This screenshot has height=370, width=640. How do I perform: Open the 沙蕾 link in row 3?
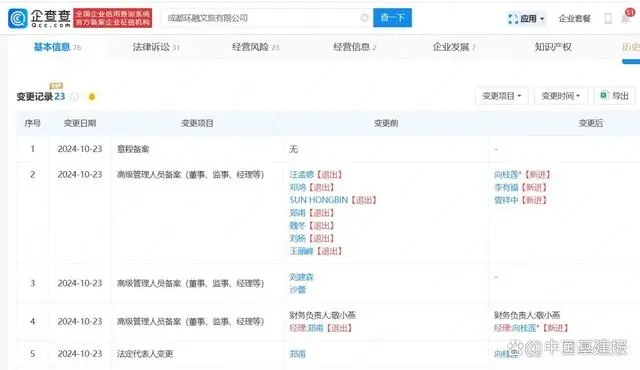[298, 290]
